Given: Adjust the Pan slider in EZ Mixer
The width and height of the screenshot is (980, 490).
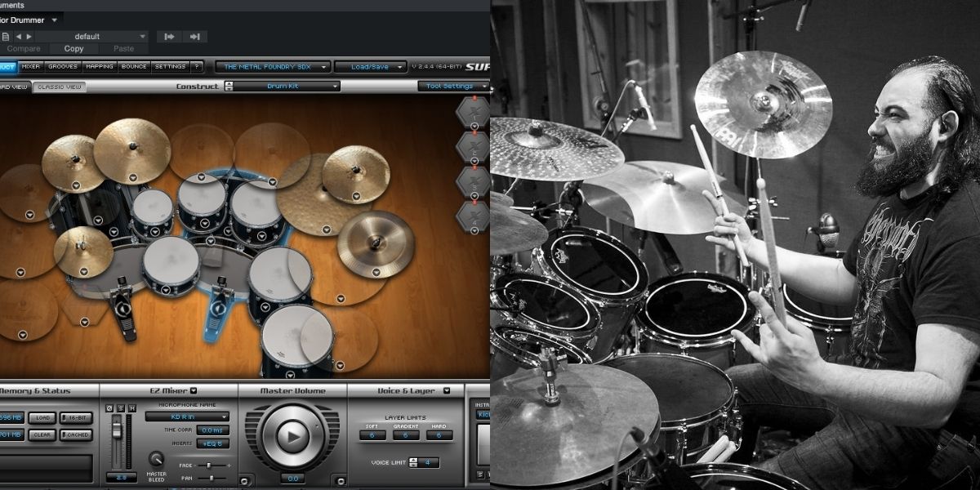Looking at the screenshot, I should [x=212, y=478].
